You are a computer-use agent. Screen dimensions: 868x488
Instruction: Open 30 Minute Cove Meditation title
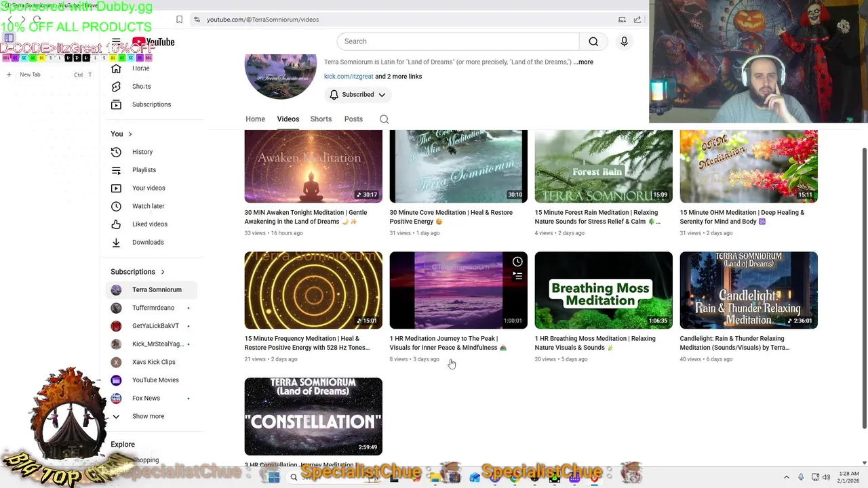click(x=451, y=217)
